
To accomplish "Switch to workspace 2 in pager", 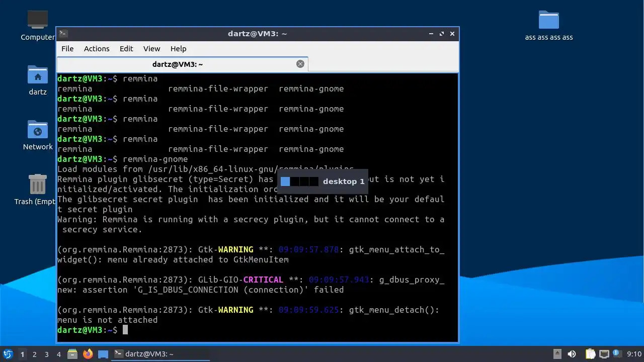I will tap(34, 354).
